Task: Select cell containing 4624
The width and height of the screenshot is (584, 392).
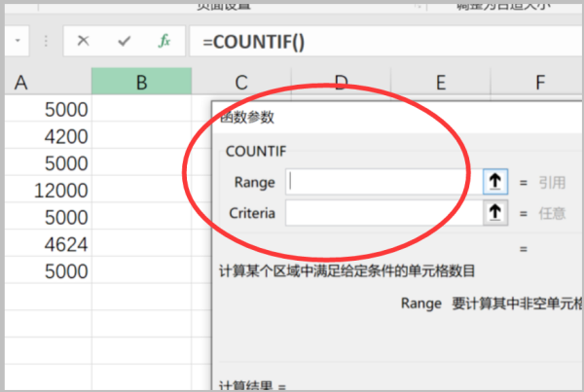Action: point(48,243)
